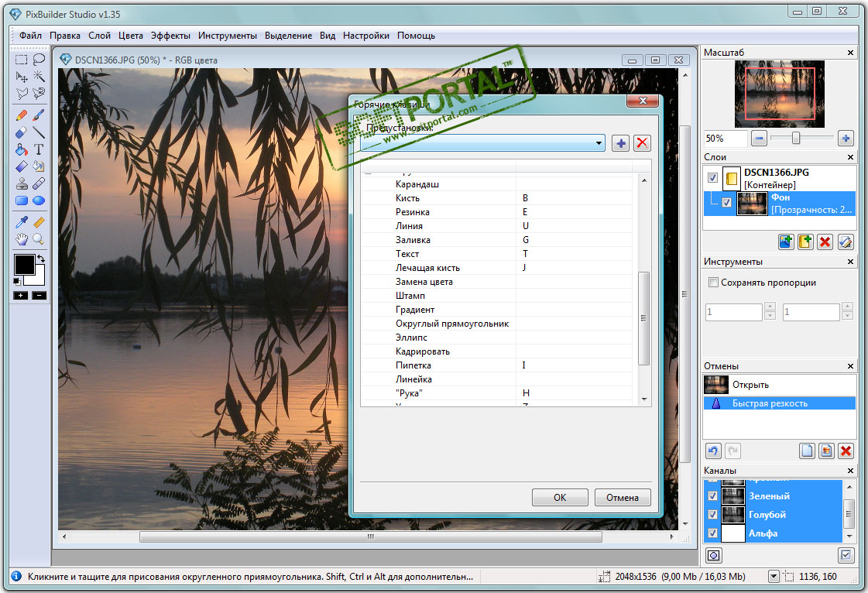
Task: Toggle Голубой channel checkbox
Action: pyautogui.click(x=712, y=514)
